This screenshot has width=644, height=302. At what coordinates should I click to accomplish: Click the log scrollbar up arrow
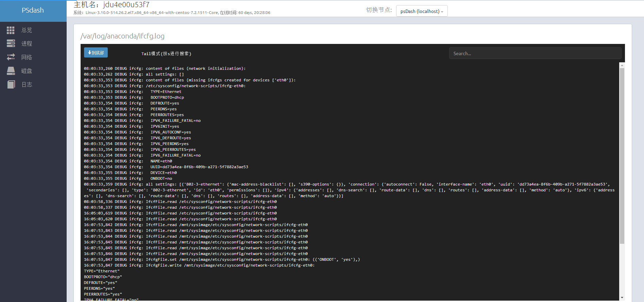[x=622, y=65]
